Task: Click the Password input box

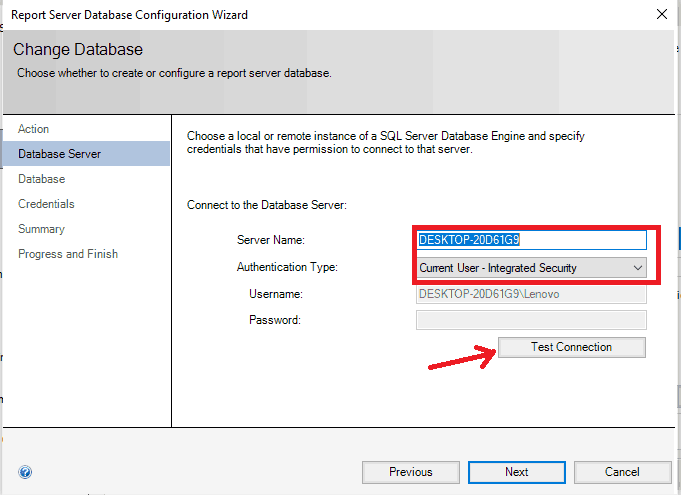Action: pyautogui.click(x=531, y=320)
